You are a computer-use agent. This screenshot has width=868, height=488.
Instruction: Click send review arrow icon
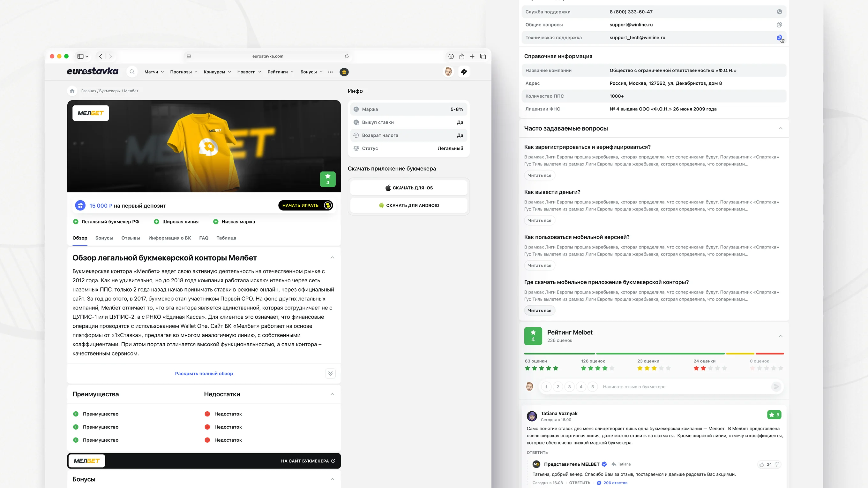pos(776,387)
